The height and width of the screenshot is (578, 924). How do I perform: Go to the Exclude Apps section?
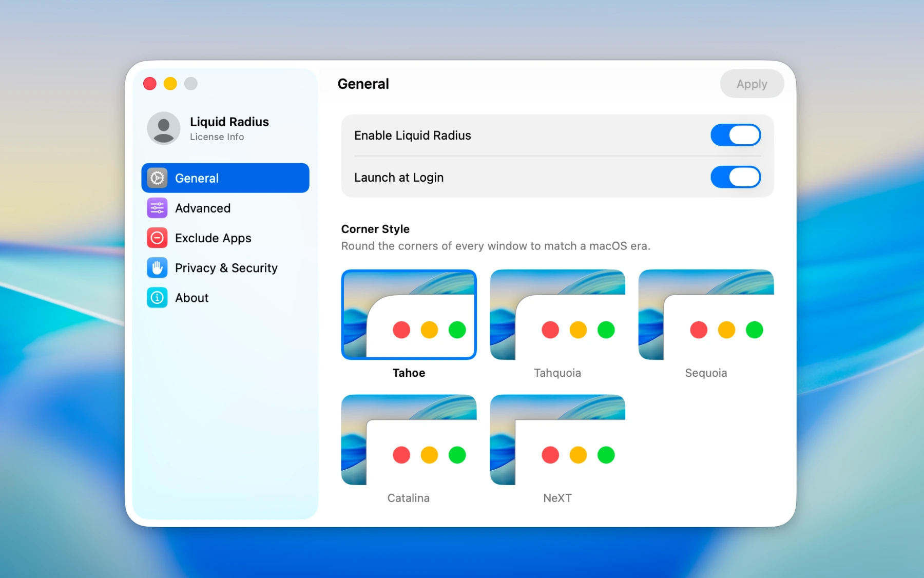[225, 238]
